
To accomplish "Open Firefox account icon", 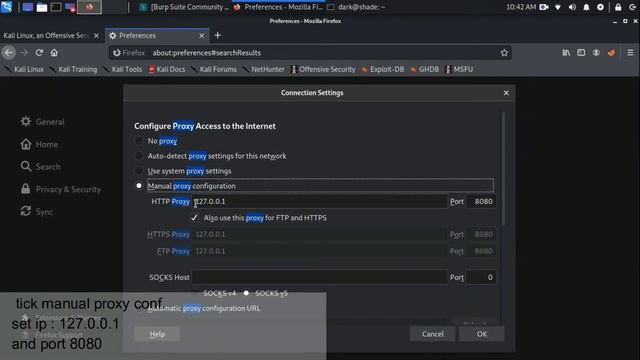I will point(596,53).
